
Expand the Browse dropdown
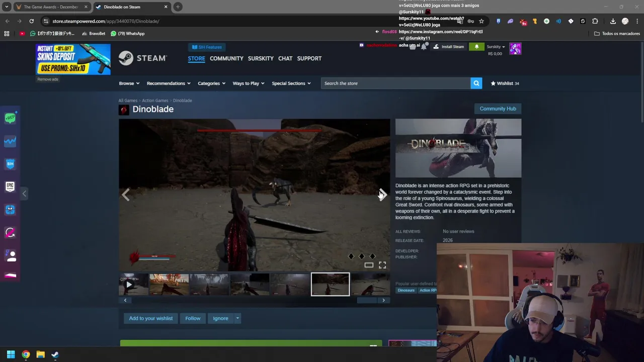(x=129, y=83)
